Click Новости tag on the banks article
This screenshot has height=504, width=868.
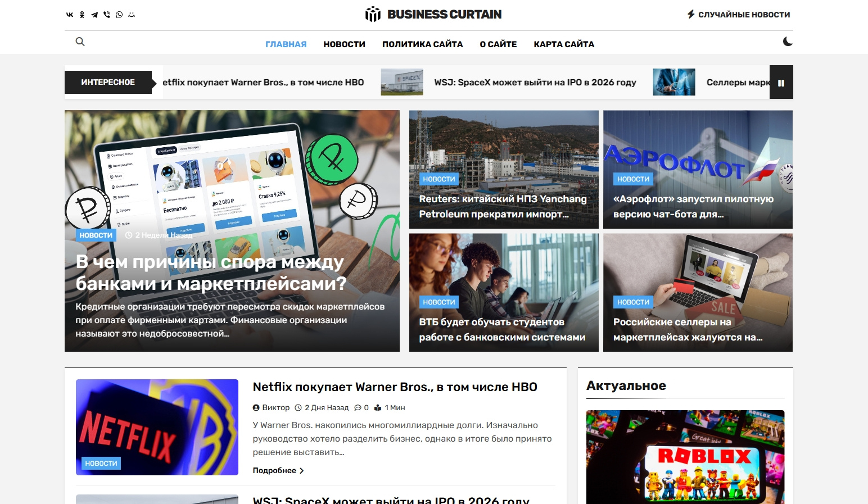coord(96,235)
